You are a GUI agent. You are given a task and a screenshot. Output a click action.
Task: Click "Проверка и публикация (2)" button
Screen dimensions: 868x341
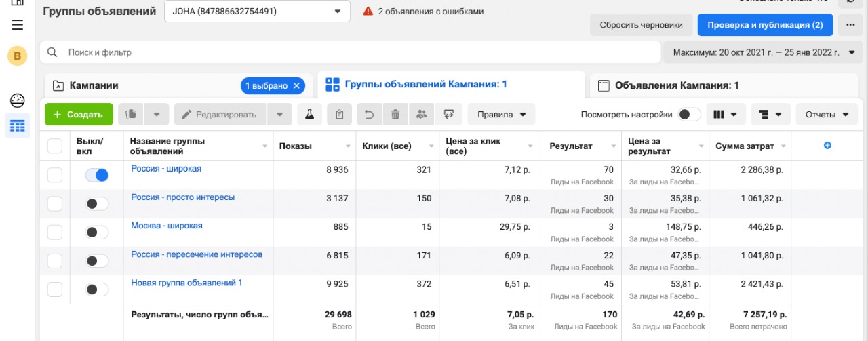(765, 25)
